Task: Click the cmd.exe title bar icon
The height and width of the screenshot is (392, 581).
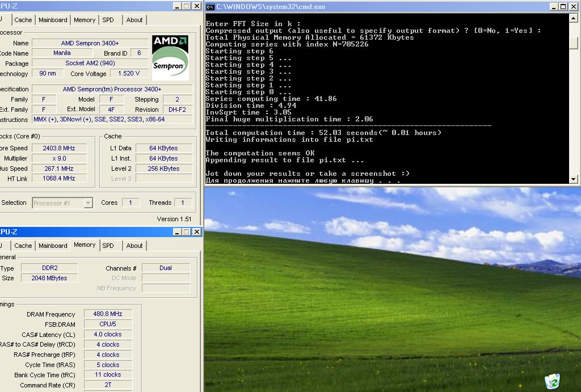Action: click(210, 6)
